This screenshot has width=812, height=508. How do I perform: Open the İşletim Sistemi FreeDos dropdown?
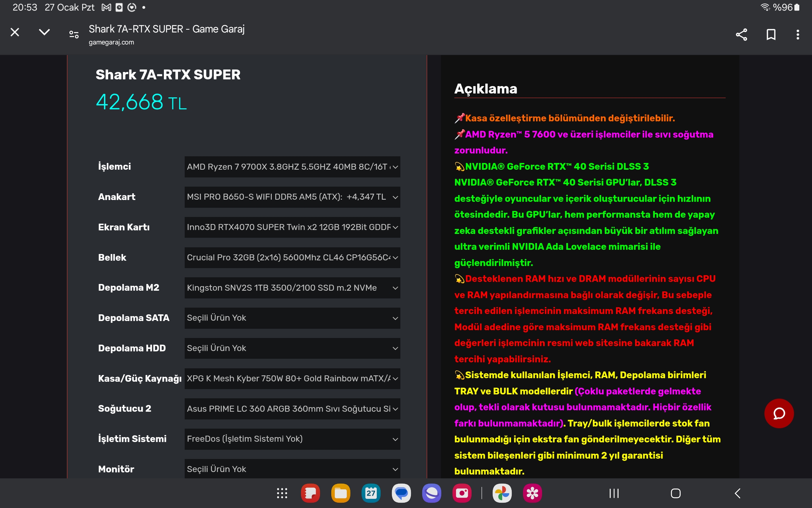[292, 439]
